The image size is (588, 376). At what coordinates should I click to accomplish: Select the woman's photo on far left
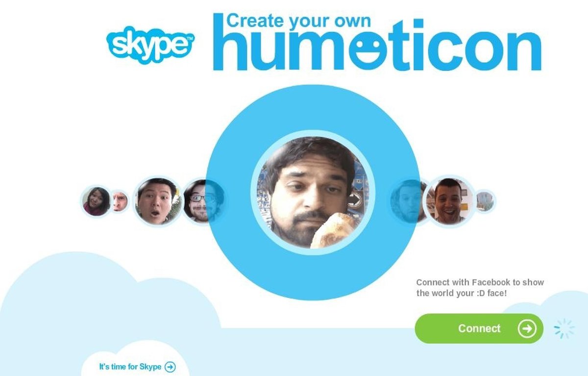pos(97,201)
